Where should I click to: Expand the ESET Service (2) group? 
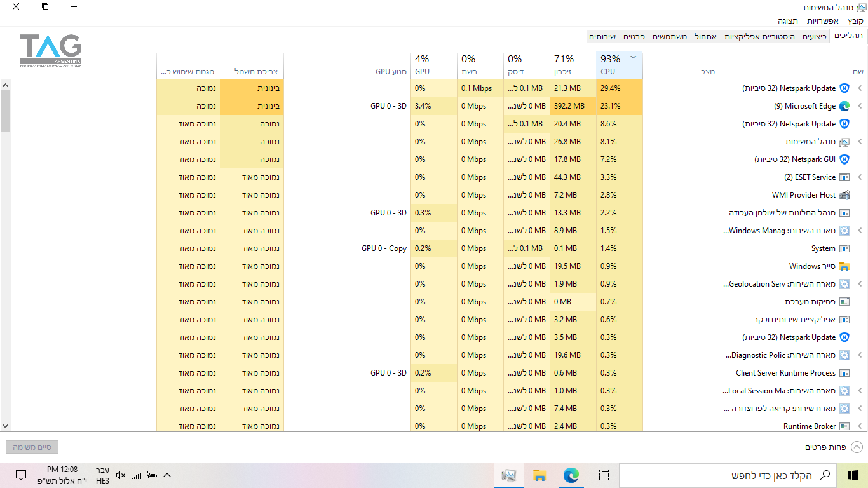point(860,177)
